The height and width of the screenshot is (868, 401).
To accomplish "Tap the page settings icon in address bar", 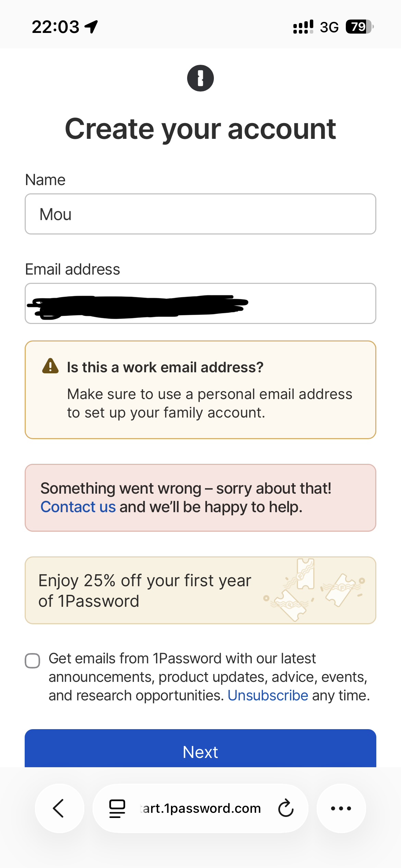I will tap(117, 808).
